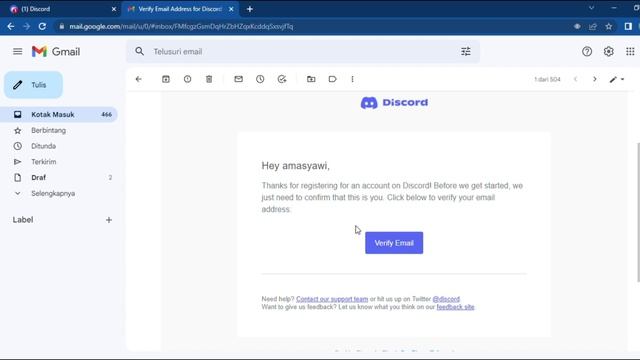Viewport: 640px width, 360px height.
Task: Click the search magnifier icon
Action: click(140, 51)
